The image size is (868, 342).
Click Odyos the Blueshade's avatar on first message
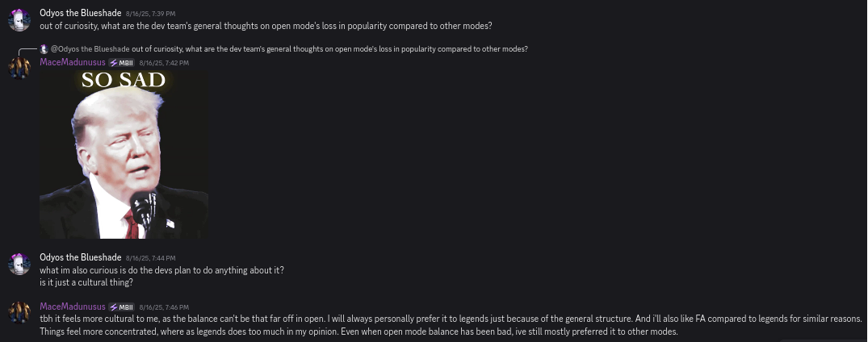(x=19, y=19)
